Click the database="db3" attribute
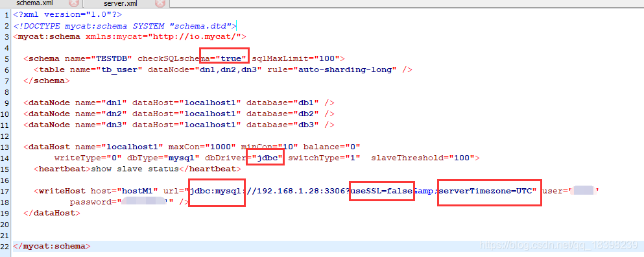Image resolution: width=644 pixels, height=257 pixels. (283, 125)
